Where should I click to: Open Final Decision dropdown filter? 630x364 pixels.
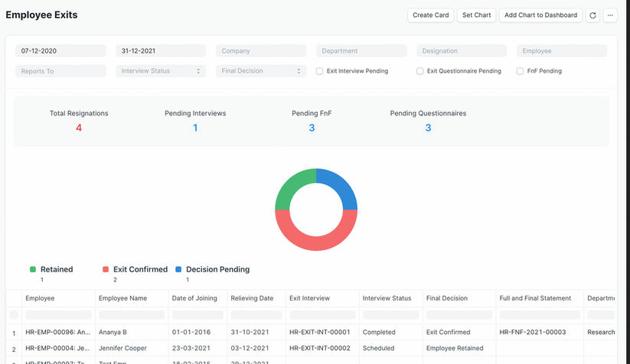click(261, 71)
